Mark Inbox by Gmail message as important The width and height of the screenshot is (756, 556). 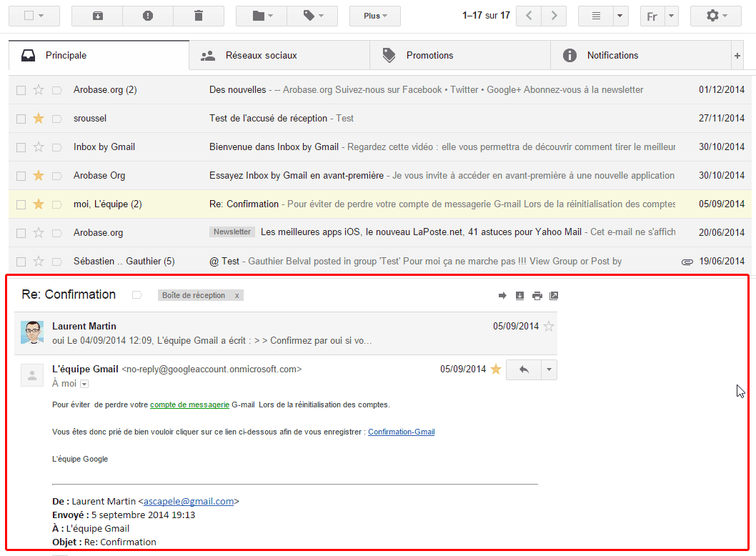(x=57, y=147)
